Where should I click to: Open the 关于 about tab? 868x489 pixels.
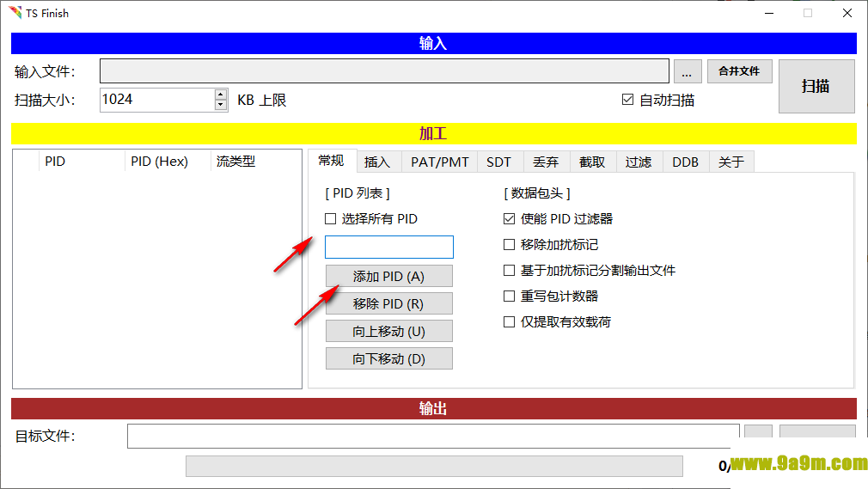pos(731,162)
